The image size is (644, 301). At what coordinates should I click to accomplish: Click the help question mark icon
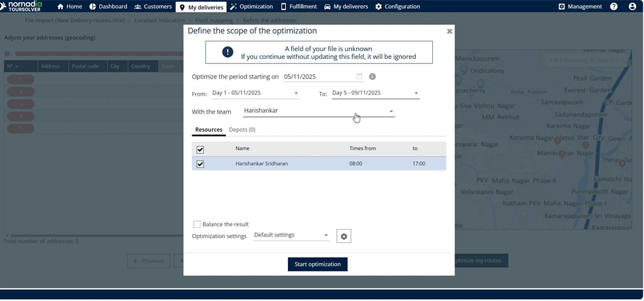pyautogui.click(x=614, y=7)
